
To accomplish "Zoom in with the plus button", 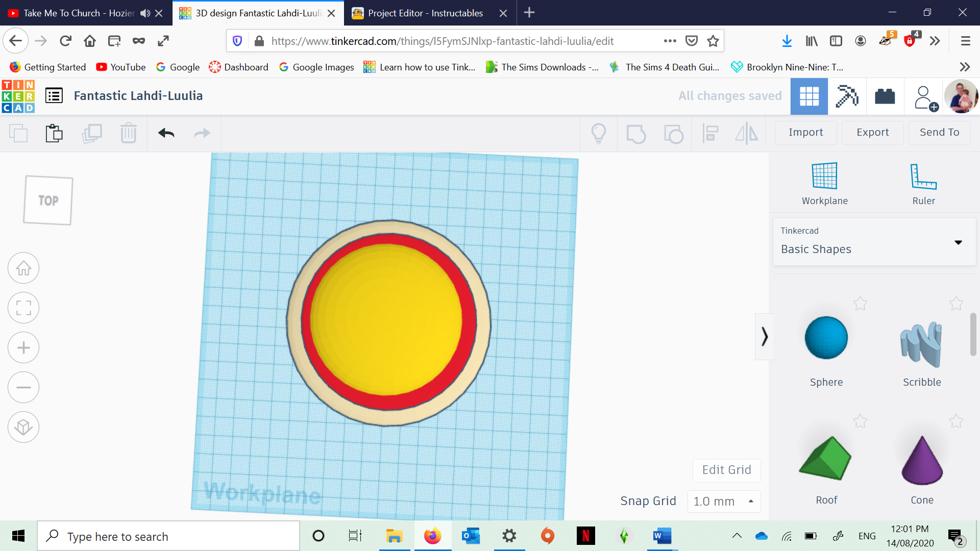I will (23, 347).
